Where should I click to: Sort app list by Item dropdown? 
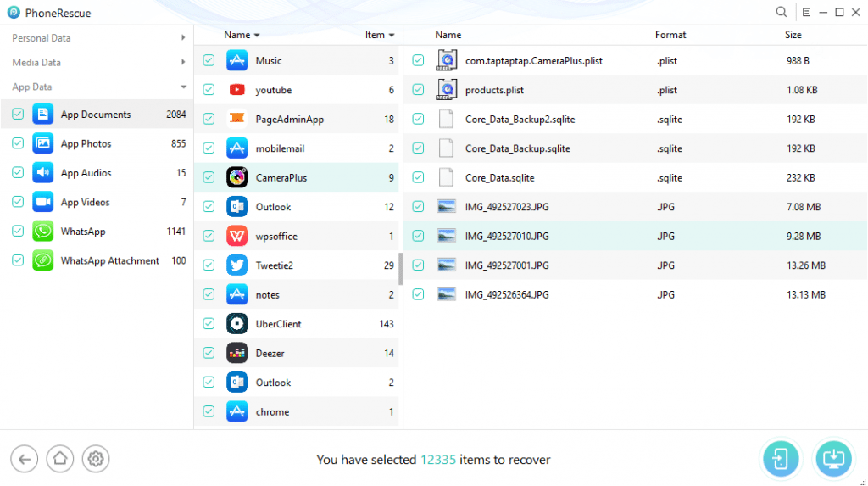coord(380,35)
